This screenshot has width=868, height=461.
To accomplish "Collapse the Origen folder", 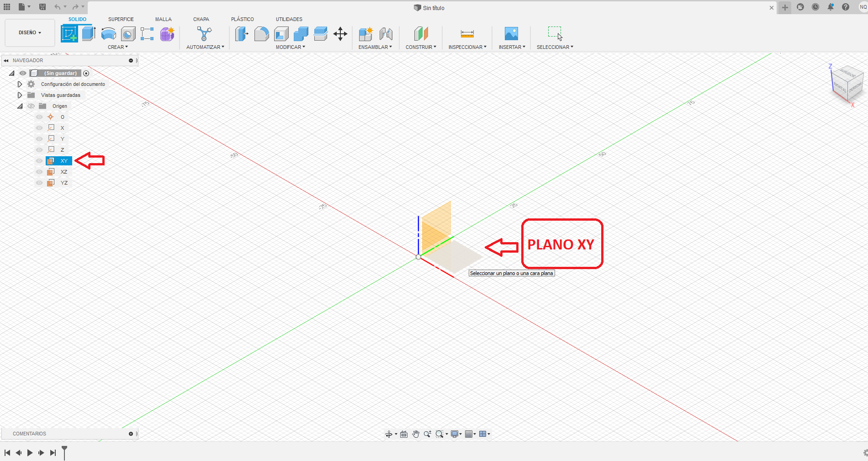I will 20,106.
